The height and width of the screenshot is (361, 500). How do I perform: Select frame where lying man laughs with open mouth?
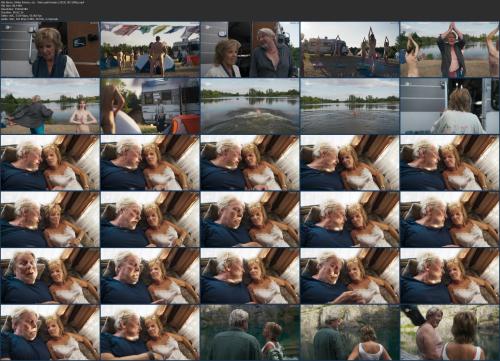(x=50, y=276)
